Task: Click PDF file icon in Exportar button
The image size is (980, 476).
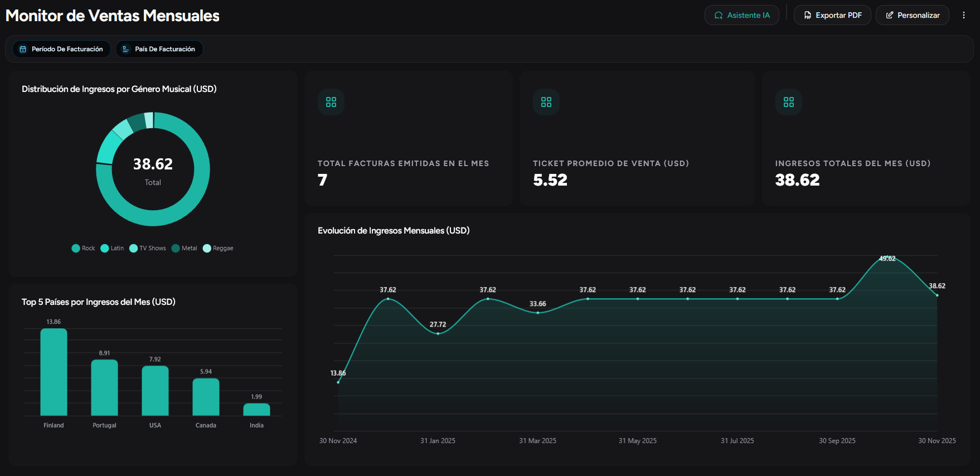Action: (807, 15)
